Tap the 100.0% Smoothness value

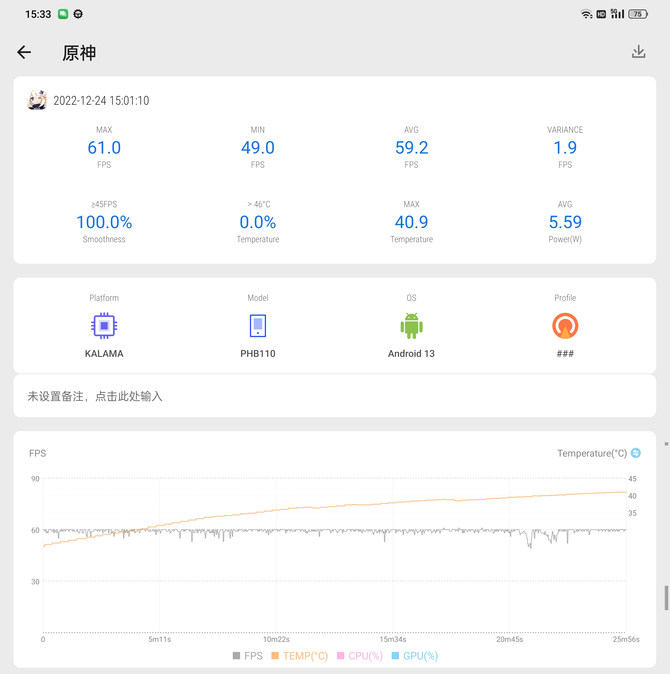[x=104, y=222]
